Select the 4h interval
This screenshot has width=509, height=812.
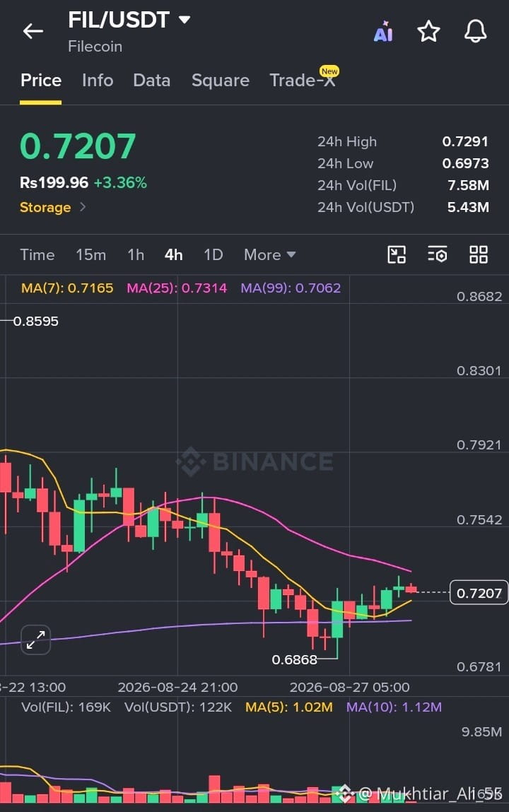pos(173,255)
